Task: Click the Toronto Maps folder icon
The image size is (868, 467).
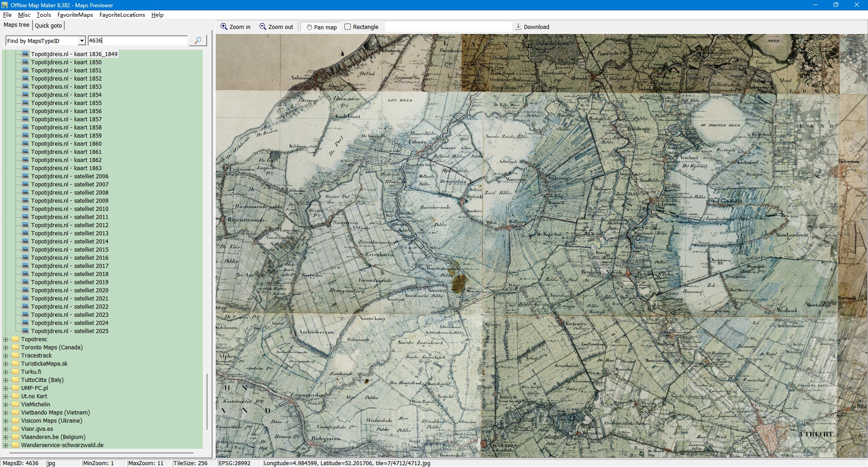Action: tap(15, 348)
